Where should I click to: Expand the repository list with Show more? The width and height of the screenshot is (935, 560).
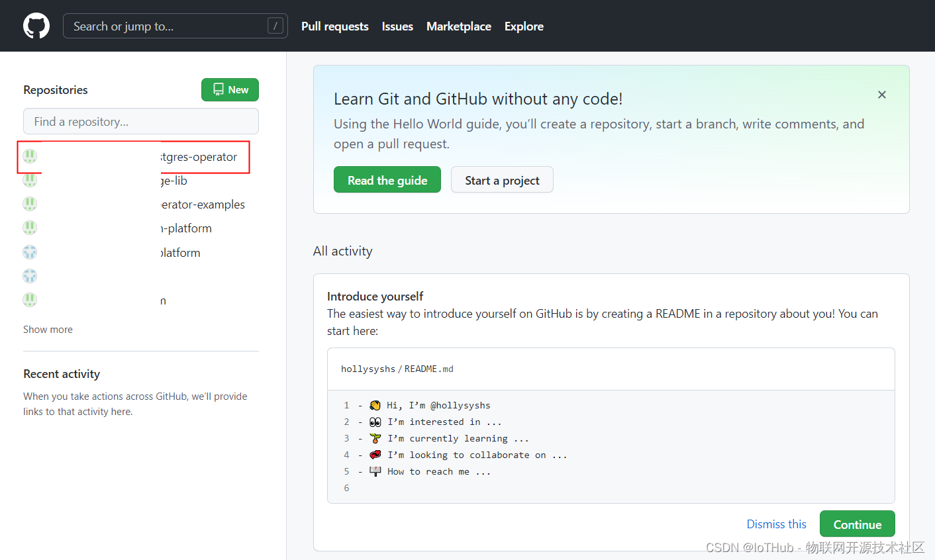(x=48, y=329)
